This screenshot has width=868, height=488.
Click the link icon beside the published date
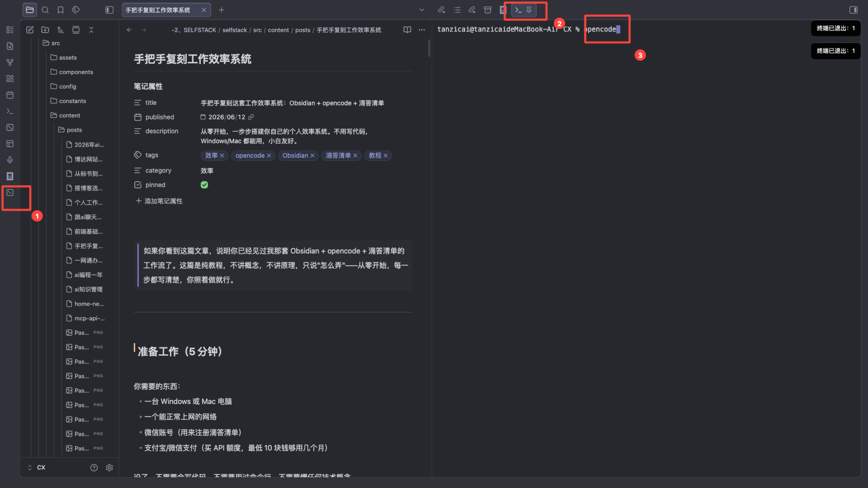tap(251, 117)
